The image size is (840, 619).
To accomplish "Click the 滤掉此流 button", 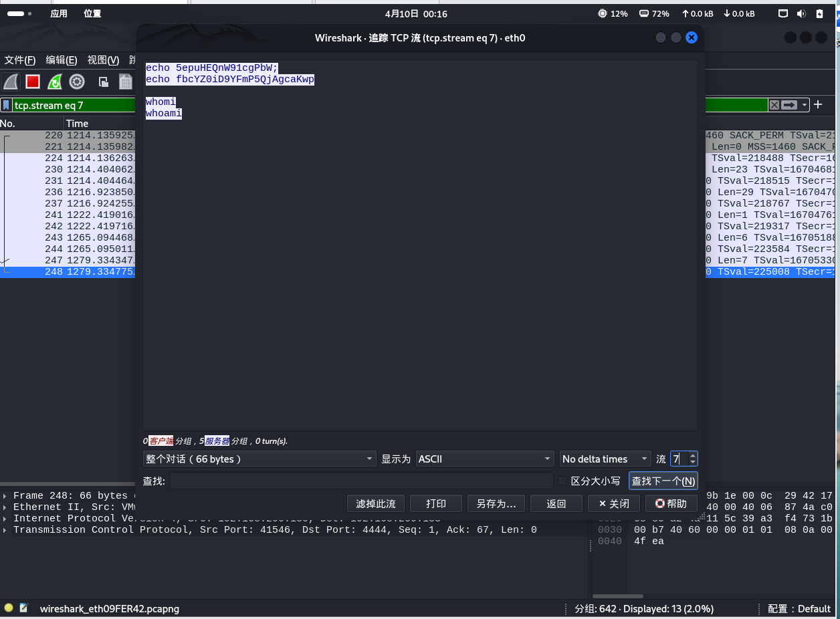I will tap(375, 503).
